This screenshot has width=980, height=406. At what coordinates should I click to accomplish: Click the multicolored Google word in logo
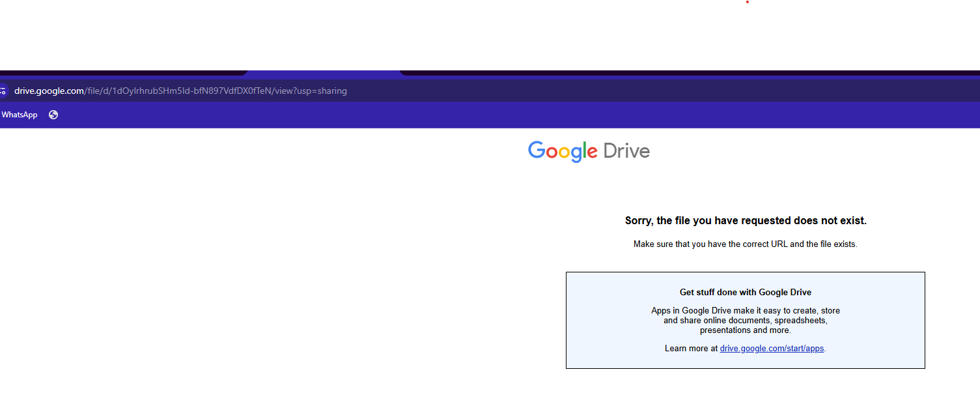tap(563, 151)
